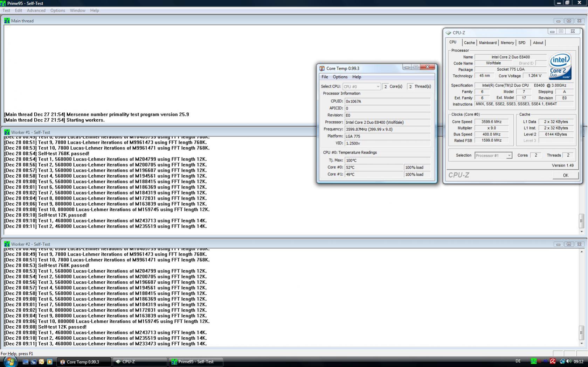Click the Worker #1 scrollbar thumb

click(582, 221)
